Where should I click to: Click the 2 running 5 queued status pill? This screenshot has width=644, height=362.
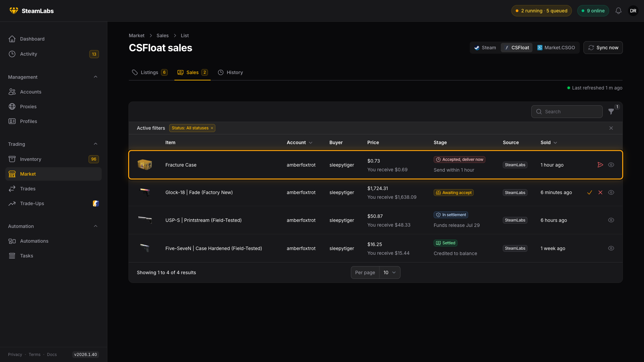point(541,11)
